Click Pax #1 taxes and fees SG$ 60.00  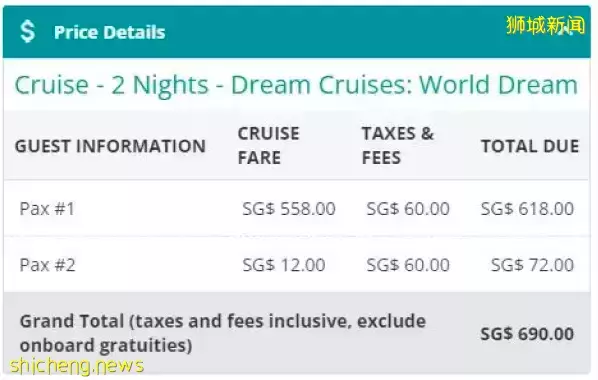tap(408, 209)
